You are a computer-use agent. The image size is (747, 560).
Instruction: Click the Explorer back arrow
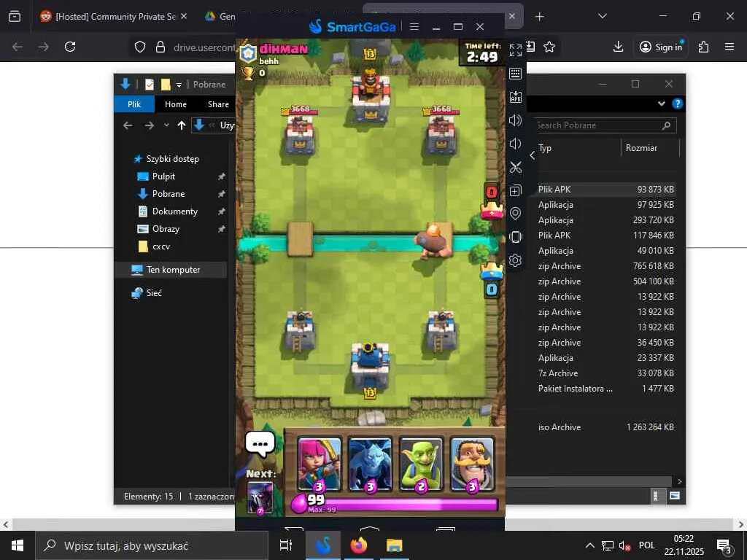[x=128, y=125]
